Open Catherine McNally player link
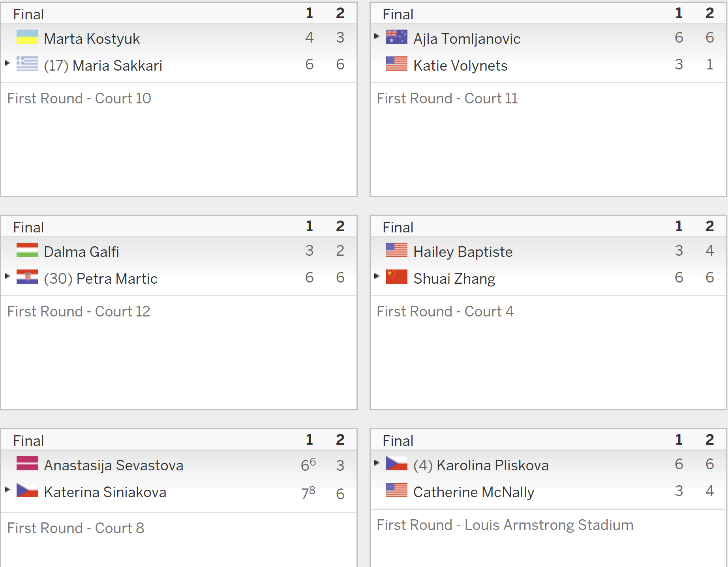Image resolution: width=728 pixels, height=567 pixels. 474,492
